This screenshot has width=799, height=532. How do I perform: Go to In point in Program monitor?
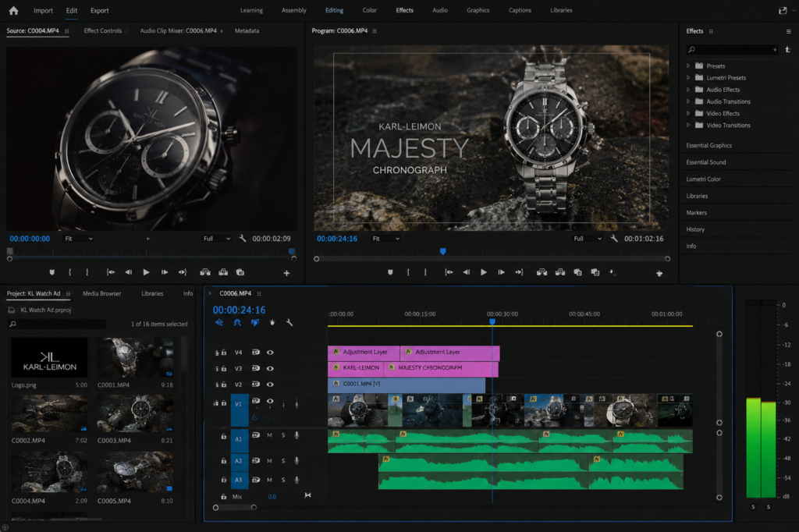[449, 272]
